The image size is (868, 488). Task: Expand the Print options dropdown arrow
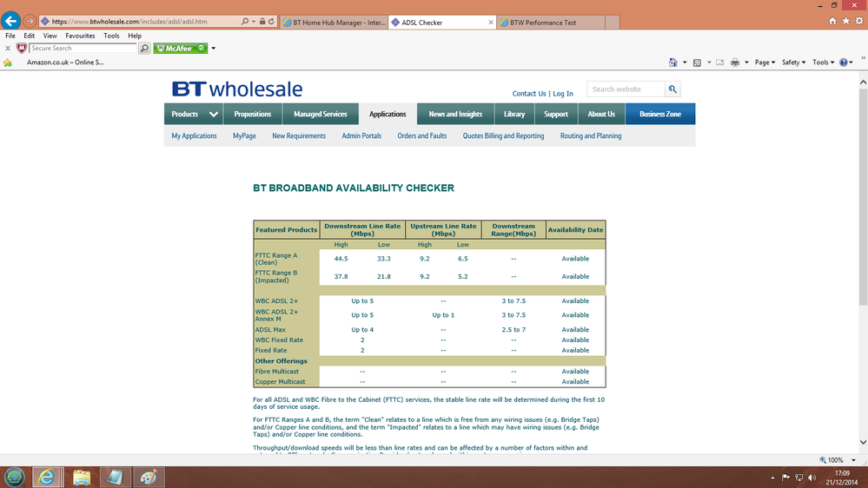click(746, 63)
